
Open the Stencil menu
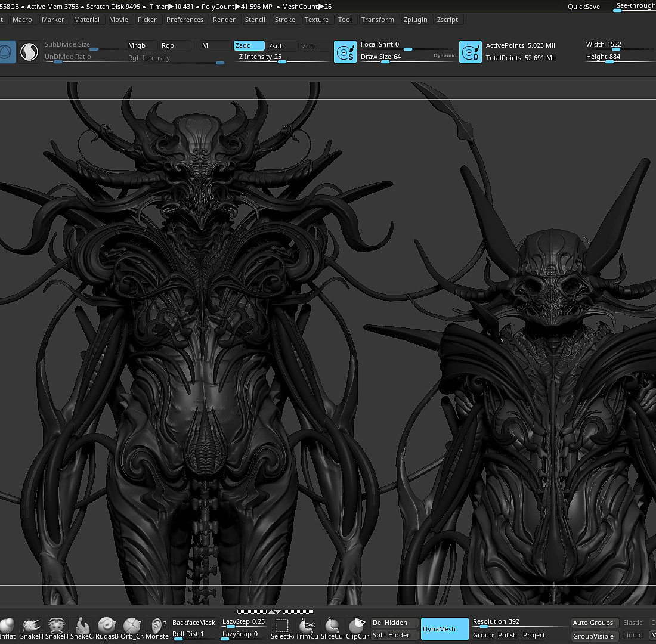pos(255,20)
